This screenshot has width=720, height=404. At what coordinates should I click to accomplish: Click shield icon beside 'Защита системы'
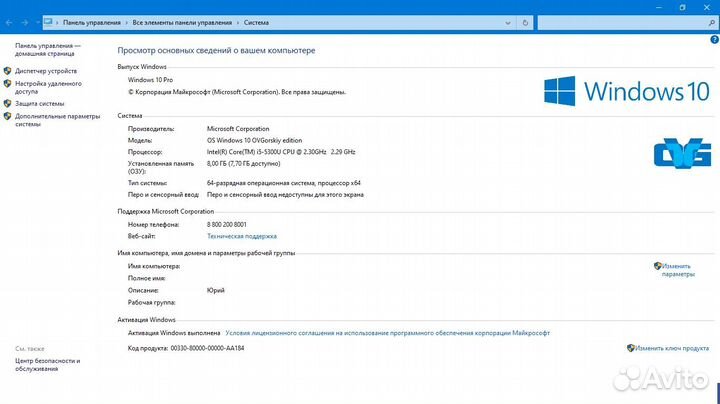[x=7, y=104]
